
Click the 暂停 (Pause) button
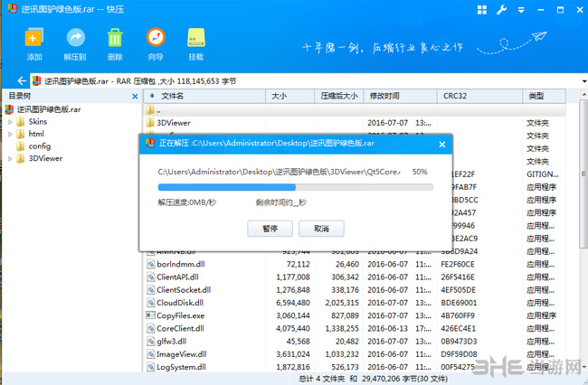(270, 229)
